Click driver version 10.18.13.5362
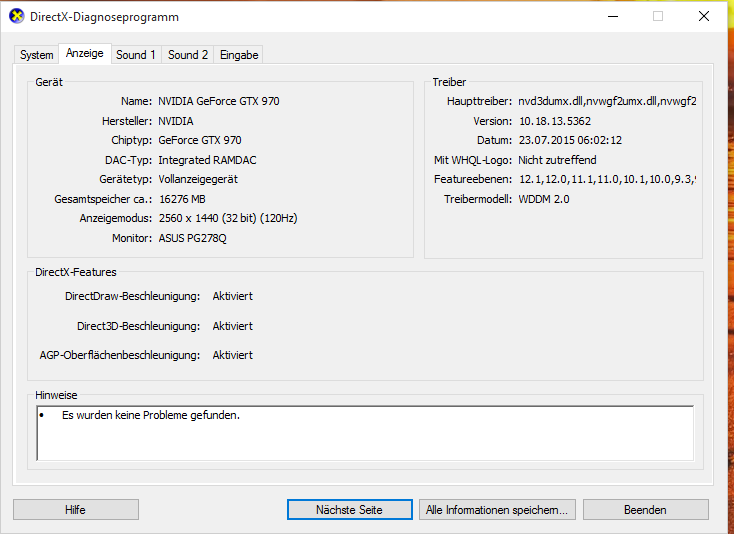This screenshot has width=734, height=534. (x=555, y=121)
